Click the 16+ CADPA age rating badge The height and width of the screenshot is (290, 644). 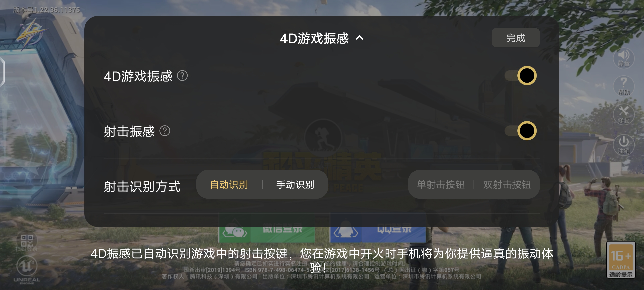tap(621, 260)
